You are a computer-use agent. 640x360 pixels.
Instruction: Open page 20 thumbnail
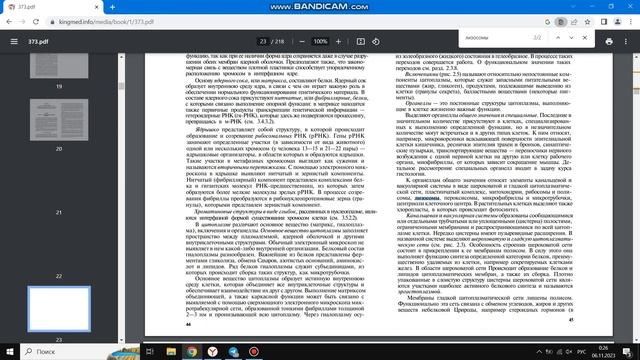(x=59, y=120)
